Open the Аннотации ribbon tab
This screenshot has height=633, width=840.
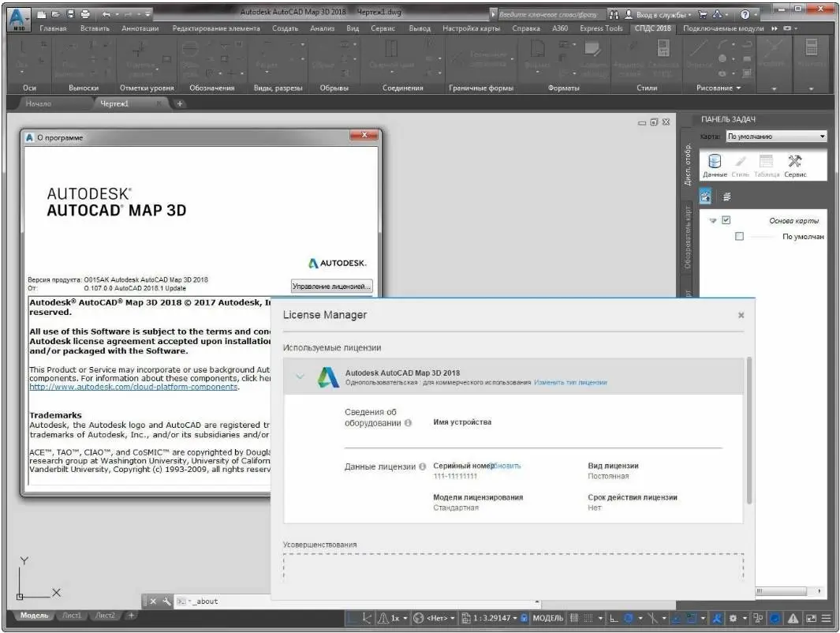tap(140, 28)
